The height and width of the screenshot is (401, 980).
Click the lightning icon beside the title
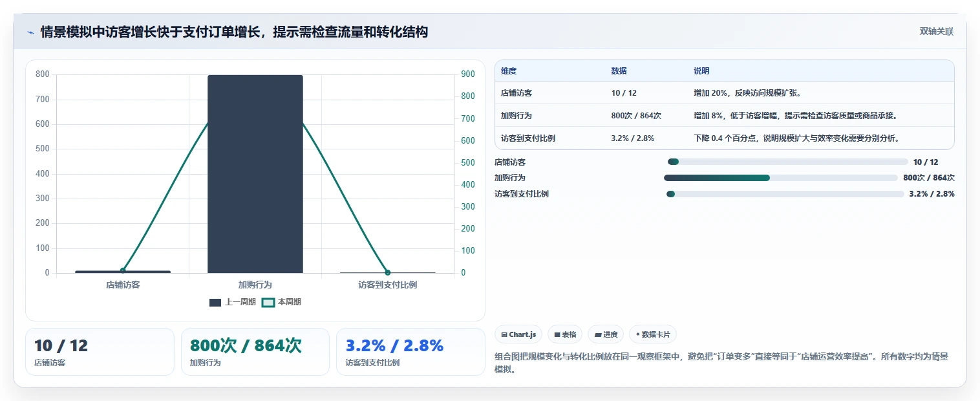30,32
